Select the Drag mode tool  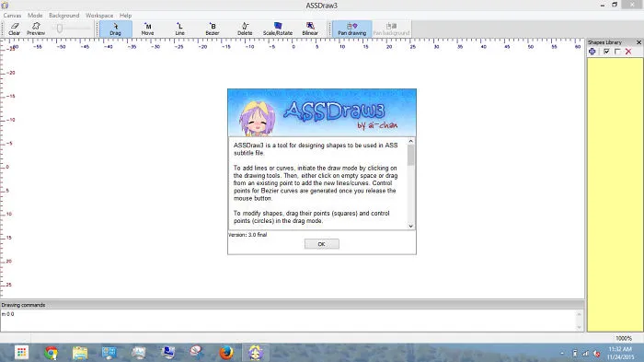[x=115, y=29]
